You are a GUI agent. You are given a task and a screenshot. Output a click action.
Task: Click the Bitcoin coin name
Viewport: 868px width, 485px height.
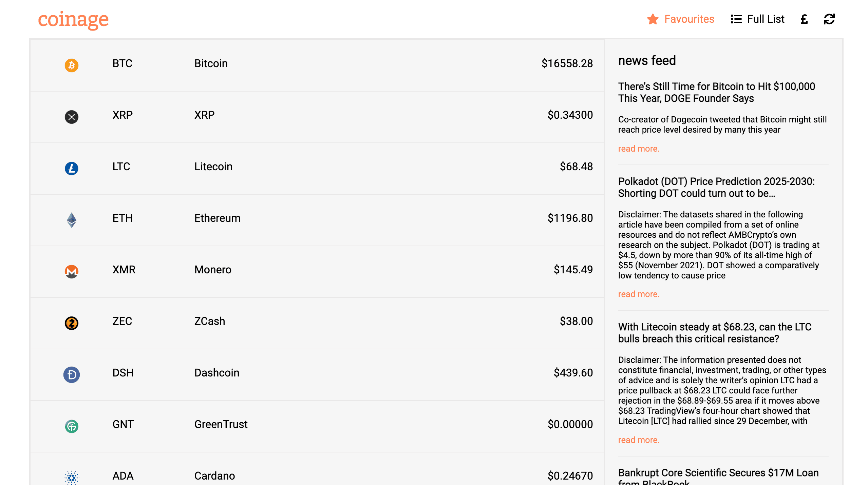pos(211,63)
